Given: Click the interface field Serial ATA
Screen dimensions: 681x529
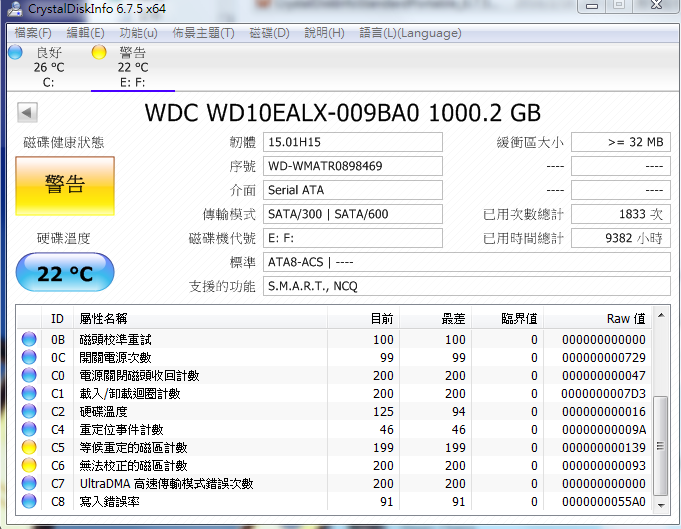Looking at the screenshot, I should click(x=353, y=190).
